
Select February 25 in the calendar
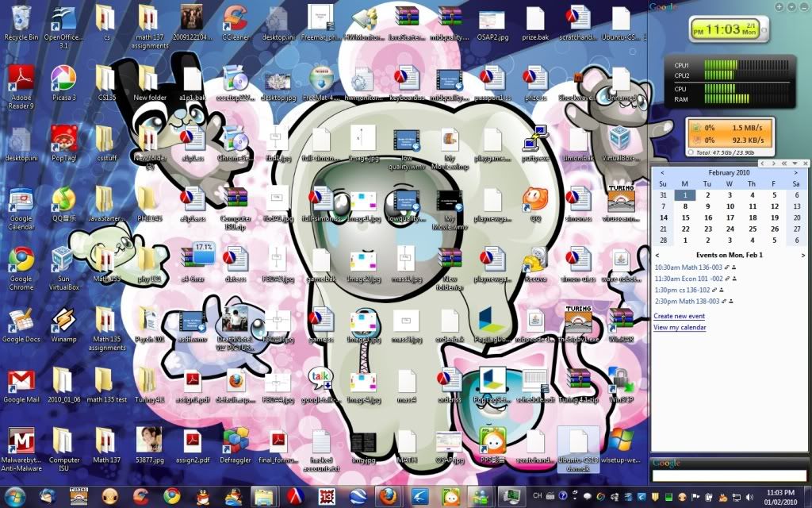pos(753,229)
